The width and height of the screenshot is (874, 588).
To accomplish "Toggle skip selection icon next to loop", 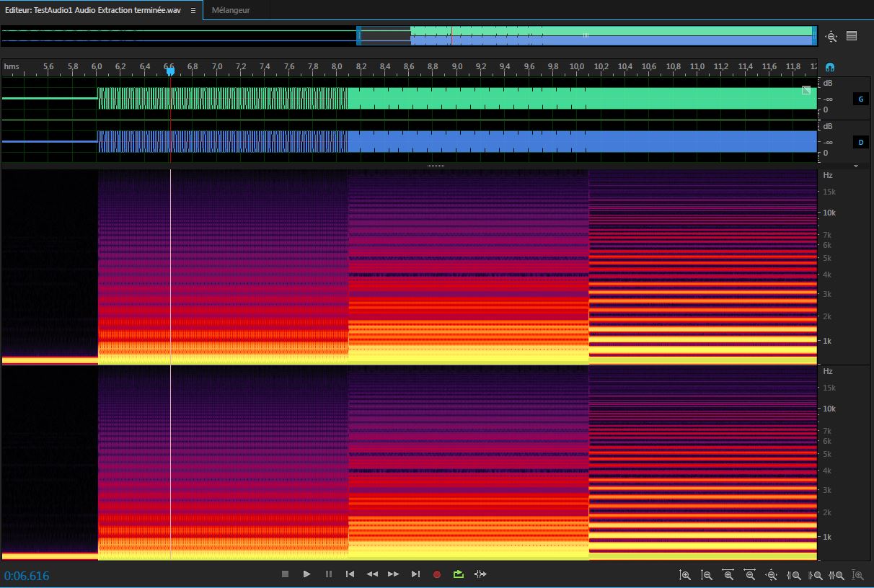I will pyautogui.click(x=480, y=574).
